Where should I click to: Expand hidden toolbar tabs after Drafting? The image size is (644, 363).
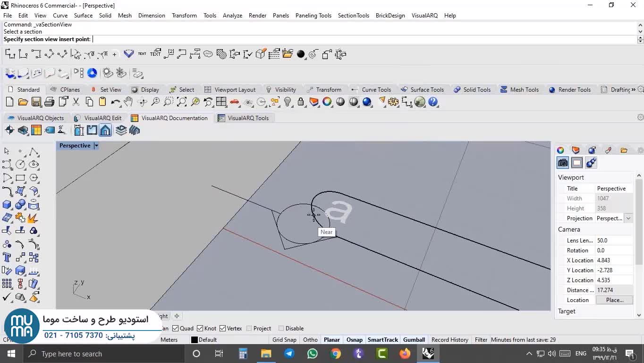[x=633, y=89]
